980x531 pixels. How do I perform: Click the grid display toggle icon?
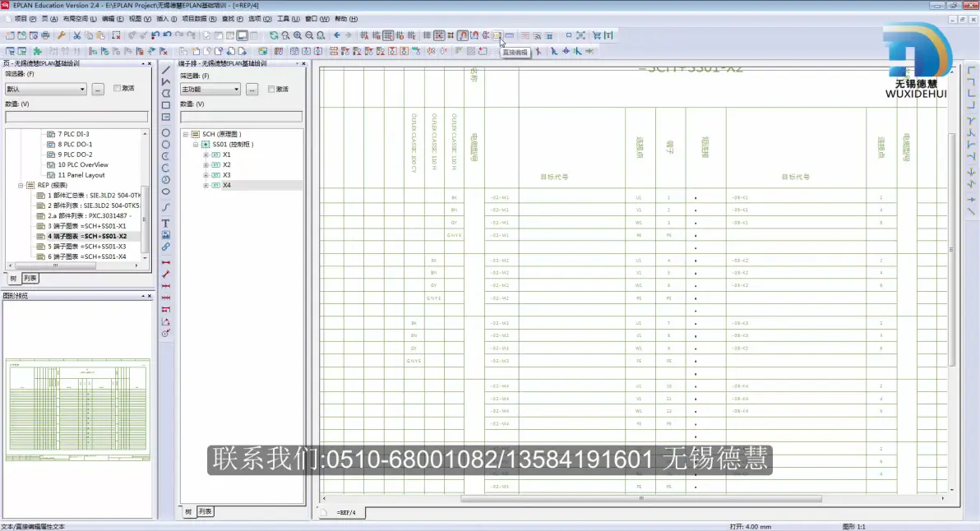428,35
